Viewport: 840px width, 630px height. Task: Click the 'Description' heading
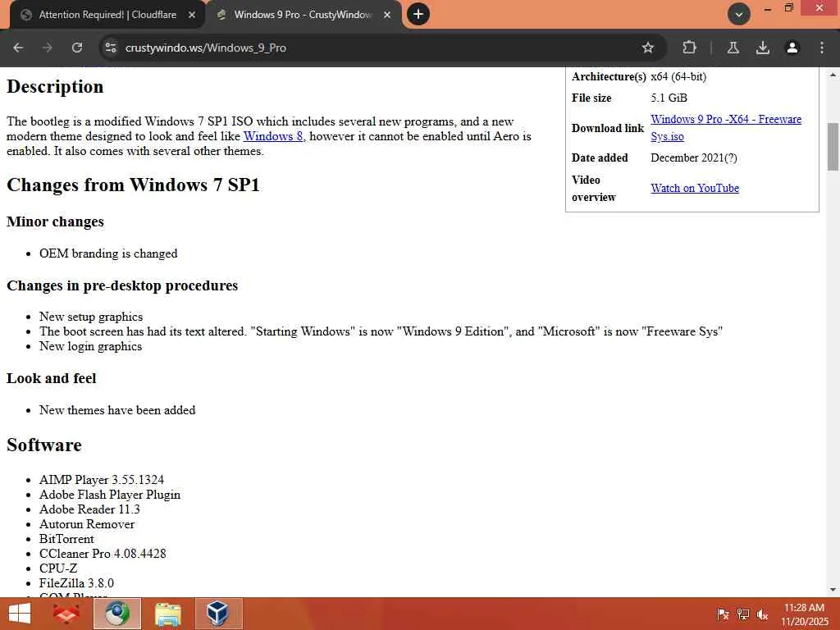click(x=55, y=87)
